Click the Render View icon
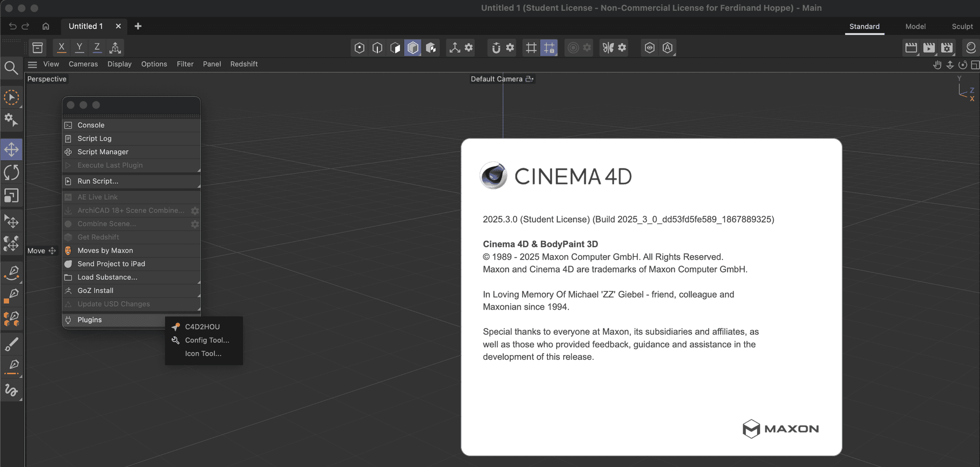 click(x=912, y=48)
